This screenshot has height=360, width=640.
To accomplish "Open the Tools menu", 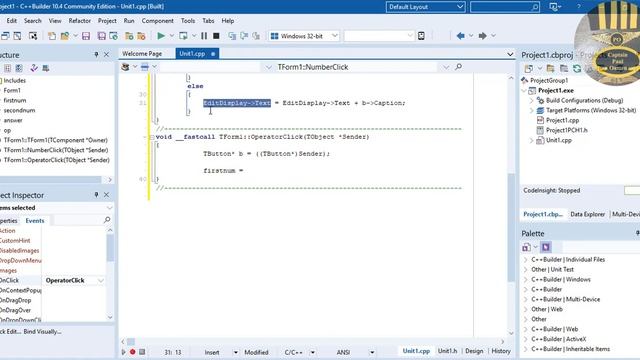I will 188,21.
